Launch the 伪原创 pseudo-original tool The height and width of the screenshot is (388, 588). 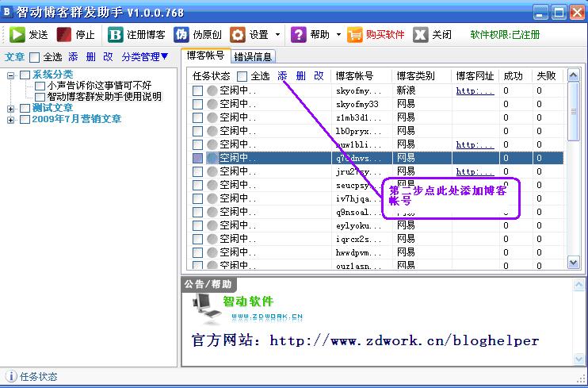181,35
